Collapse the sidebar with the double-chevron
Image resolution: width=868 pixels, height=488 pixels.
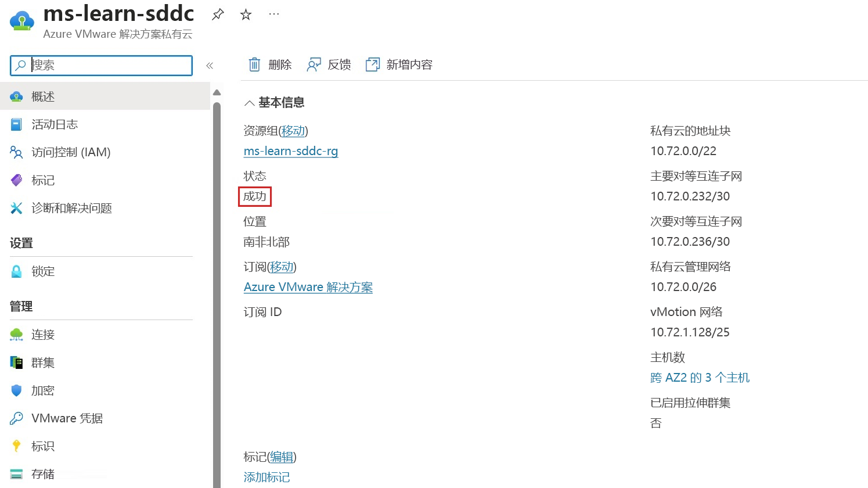pyautogui.click(x=210, y=66)
